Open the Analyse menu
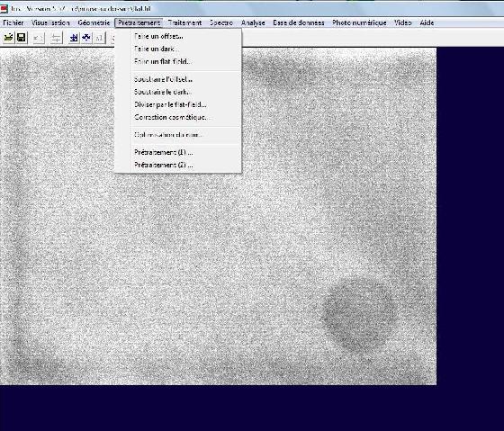Screen dimensions: 504x431 click(x=253, y=22)
